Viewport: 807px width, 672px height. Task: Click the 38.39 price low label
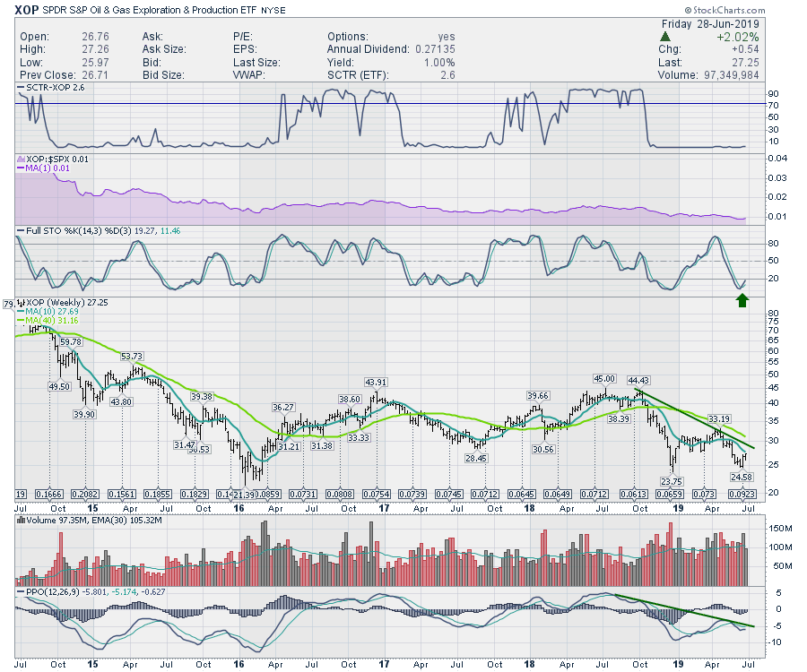[x=619, y=419]
